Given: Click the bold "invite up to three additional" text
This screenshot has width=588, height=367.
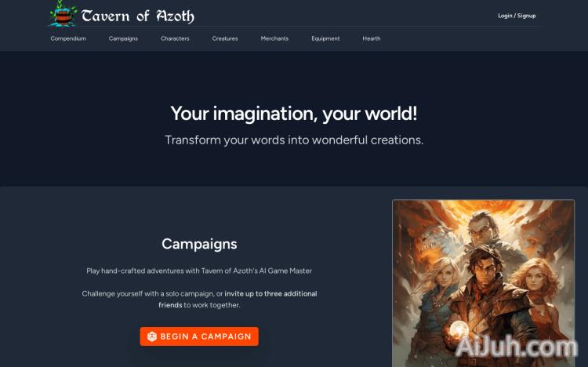Looking at the screenshot, I should point(270,294).
